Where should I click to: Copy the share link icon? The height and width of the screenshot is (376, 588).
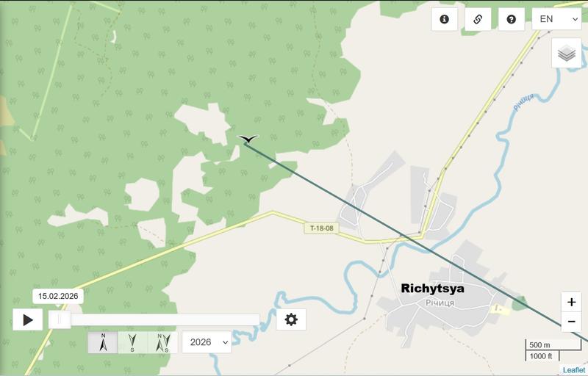click(x=478, y=19)
